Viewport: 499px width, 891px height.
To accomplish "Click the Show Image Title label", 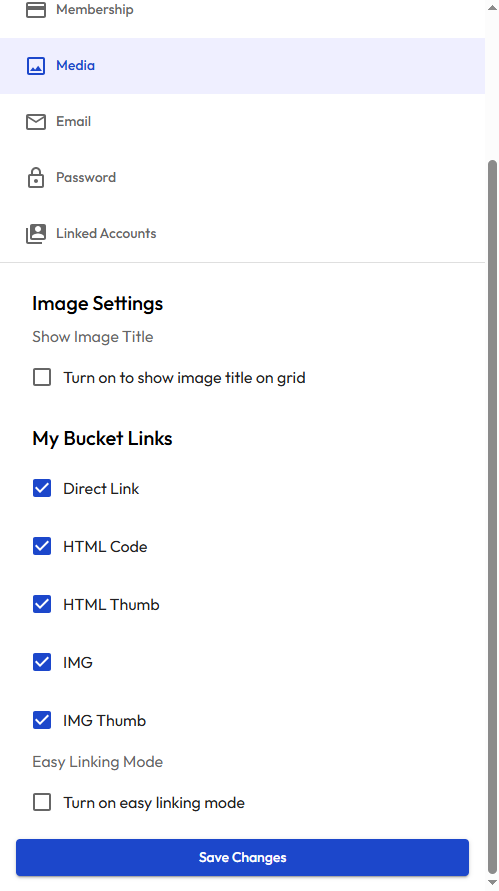I will tap(93, 336).
